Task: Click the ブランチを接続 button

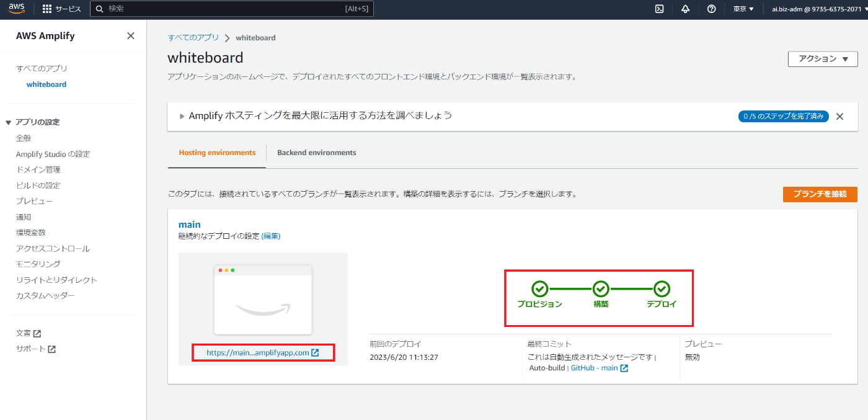Action: click(820, 194)
